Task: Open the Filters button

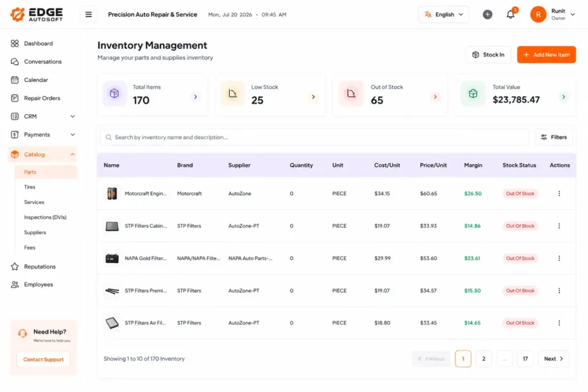Action: 554,137
